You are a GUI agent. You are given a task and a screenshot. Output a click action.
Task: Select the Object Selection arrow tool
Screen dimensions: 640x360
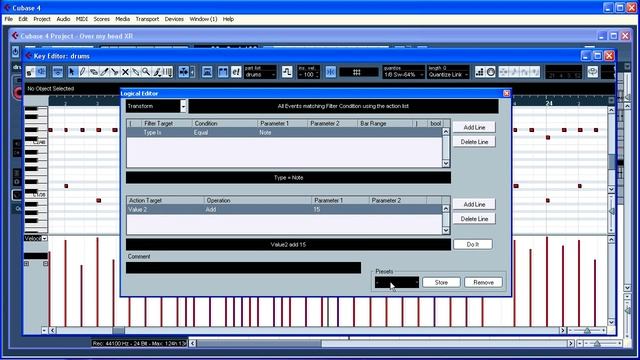pos(72,72)
